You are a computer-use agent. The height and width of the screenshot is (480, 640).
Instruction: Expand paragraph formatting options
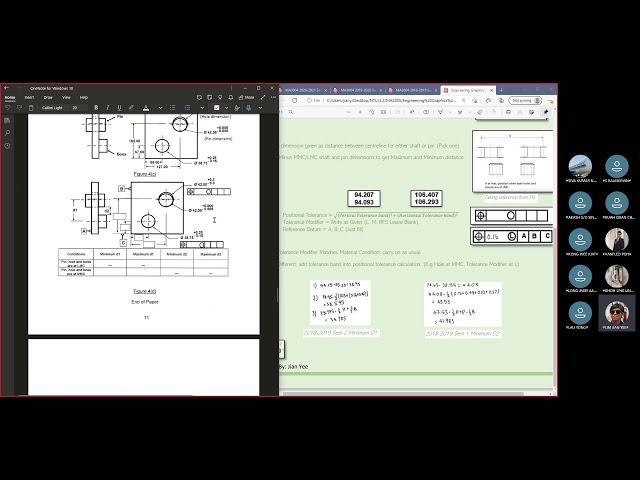(202, 108)
